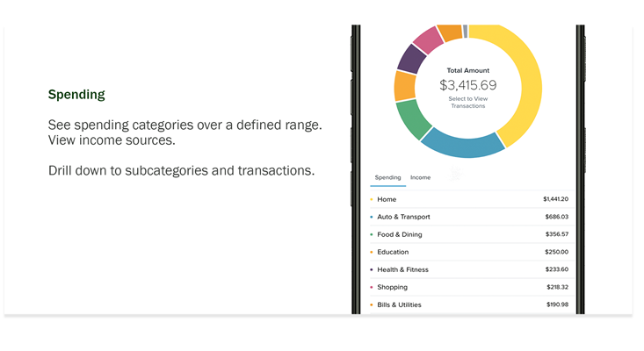Click the pink dot beside Shopping
This screenshot has width=644, height=351.
[372, 287]
